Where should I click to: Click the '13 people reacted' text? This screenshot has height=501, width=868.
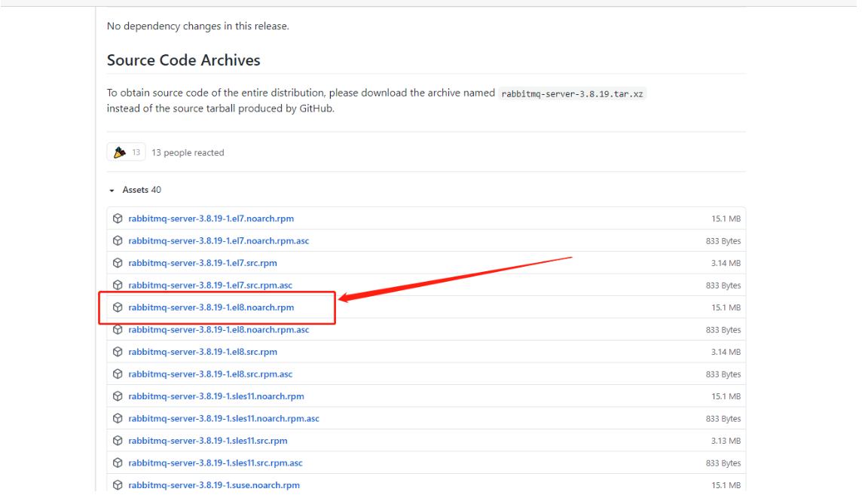coord(188,153)
